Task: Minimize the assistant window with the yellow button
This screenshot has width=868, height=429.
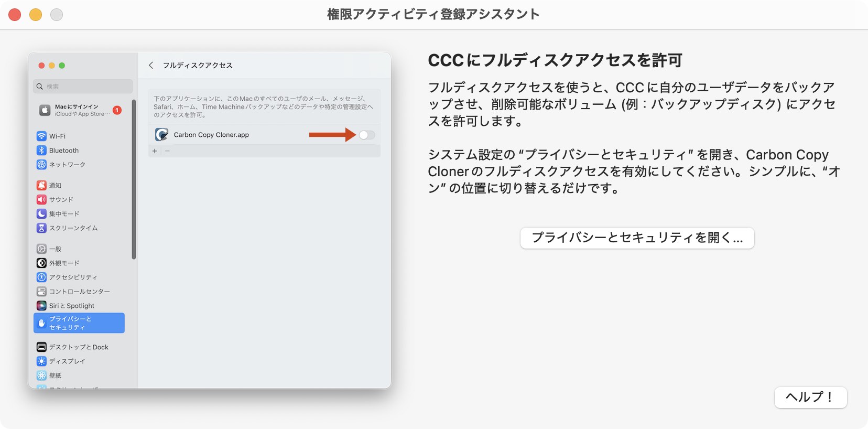Action: coord(36,15)
